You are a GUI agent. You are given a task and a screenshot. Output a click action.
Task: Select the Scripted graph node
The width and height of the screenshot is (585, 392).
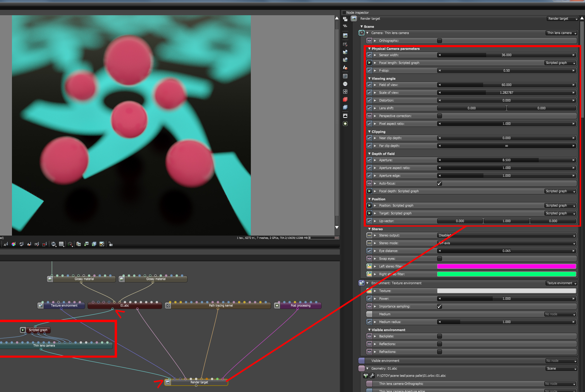click(x=38, y=330)
